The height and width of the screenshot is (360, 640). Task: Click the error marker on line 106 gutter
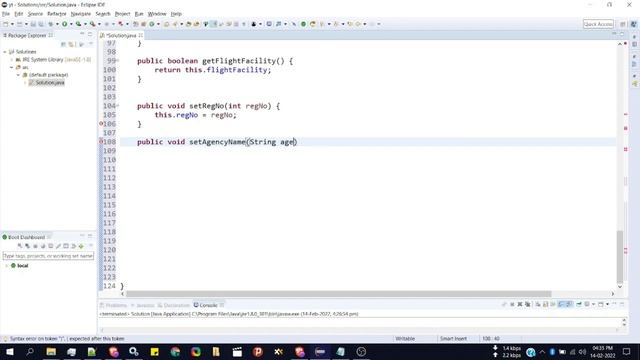pyautogui.click(x=101, y=123)
